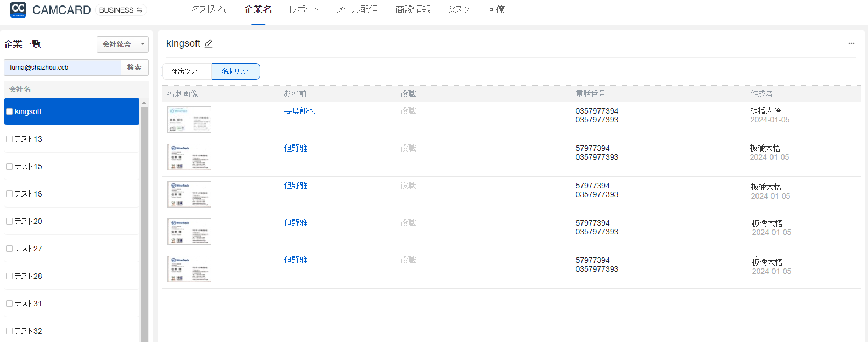Click the 検索 button

135,68
